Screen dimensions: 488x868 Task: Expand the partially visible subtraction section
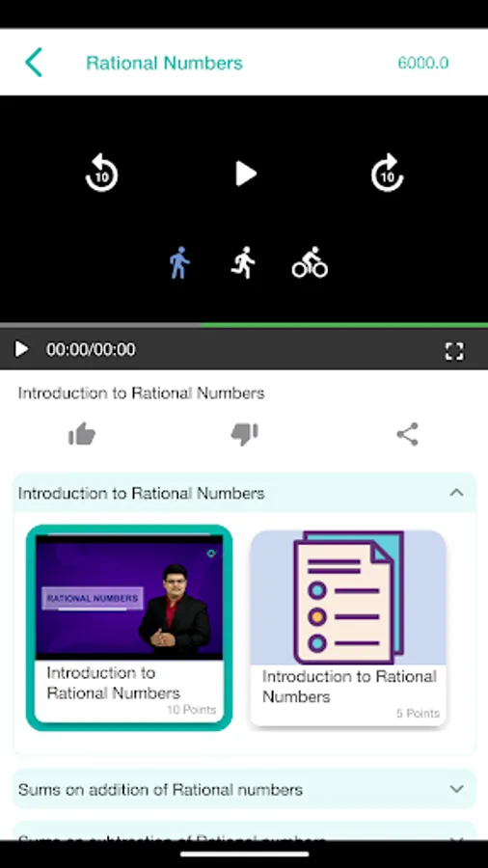244,831
